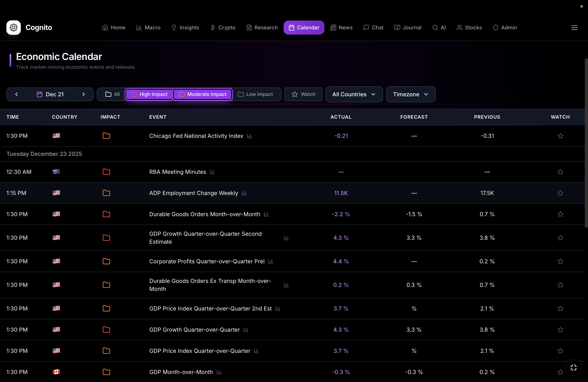Click the Watch filter button
This screenshot has width=588, height=382.
point(303,94)
